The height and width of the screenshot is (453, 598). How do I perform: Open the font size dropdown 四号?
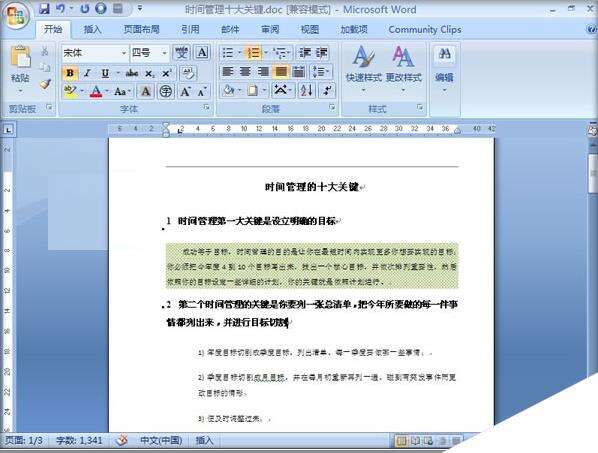(x=164, y=53)
